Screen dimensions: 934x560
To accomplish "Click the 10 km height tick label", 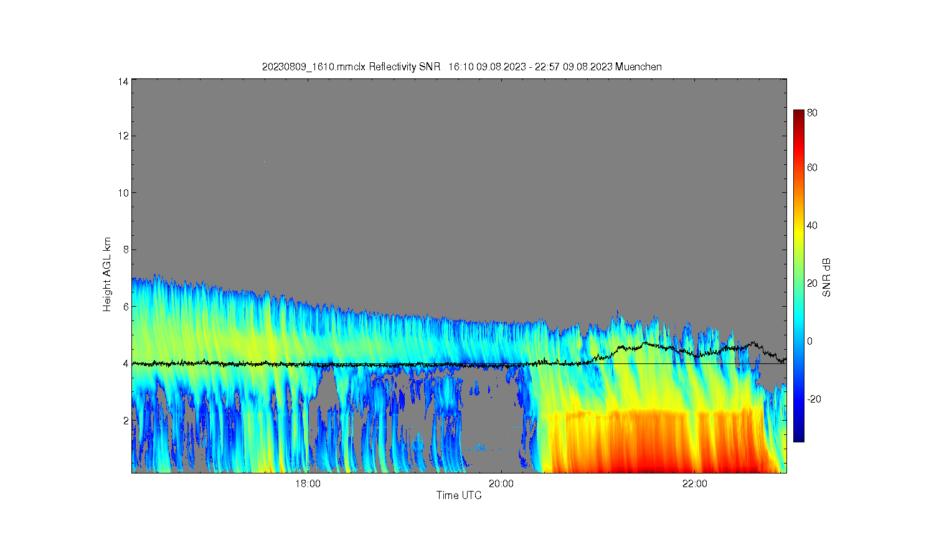I will (x=123, y=193).
